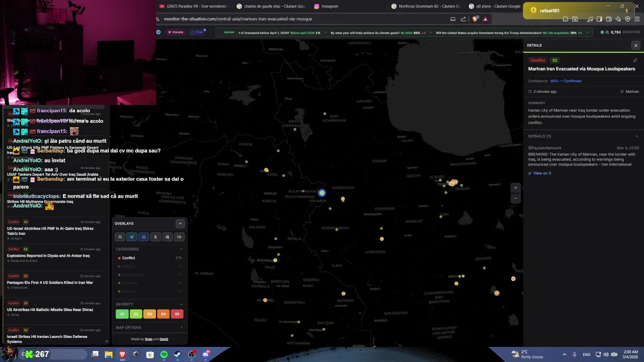Zoom in on the map
The height and width of the screenshot is (362, 644).
coord(515,188)
